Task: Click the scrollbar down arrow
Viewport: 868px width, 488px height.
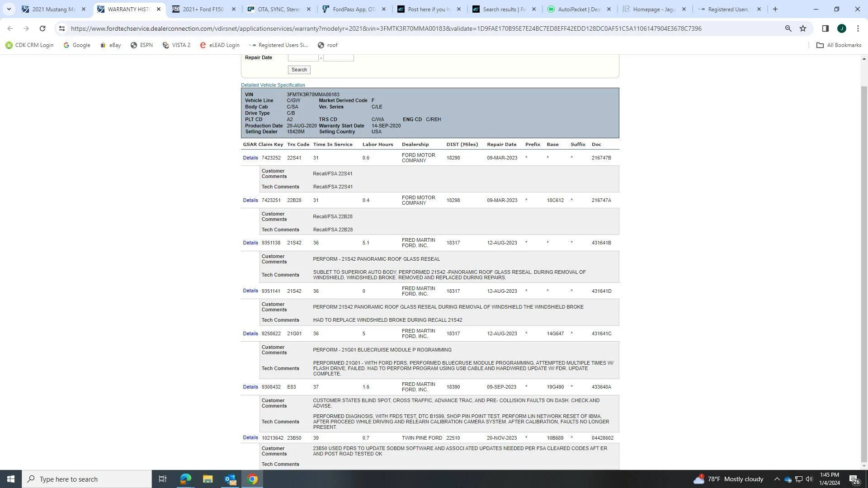Action: pyautogui.click(x=864, y=466)
